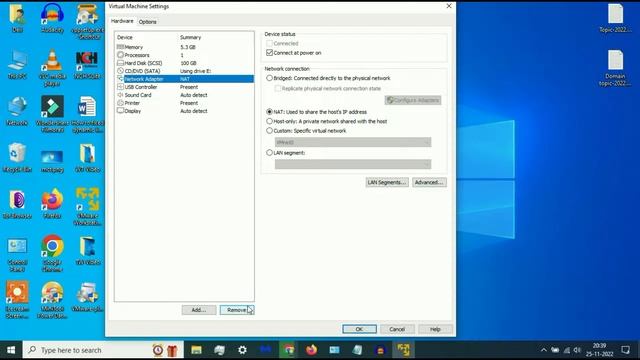This screenshot has height=360, width=640.
Task: Open This PC desktop icon
Action: tap(17, 64)
